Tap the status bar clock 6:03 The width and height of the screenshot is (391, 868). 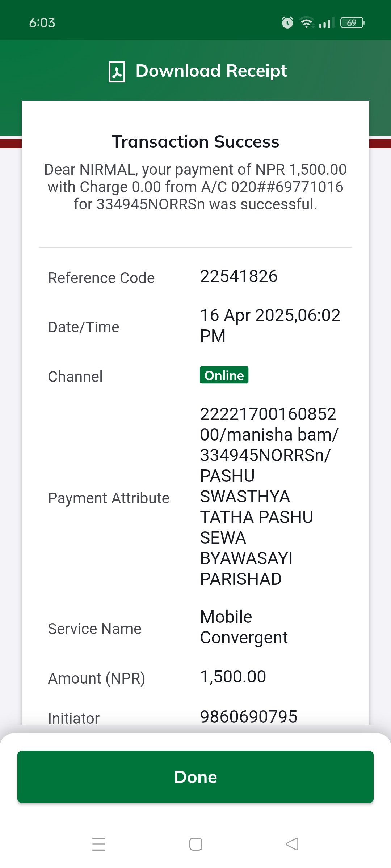[42, 23]
